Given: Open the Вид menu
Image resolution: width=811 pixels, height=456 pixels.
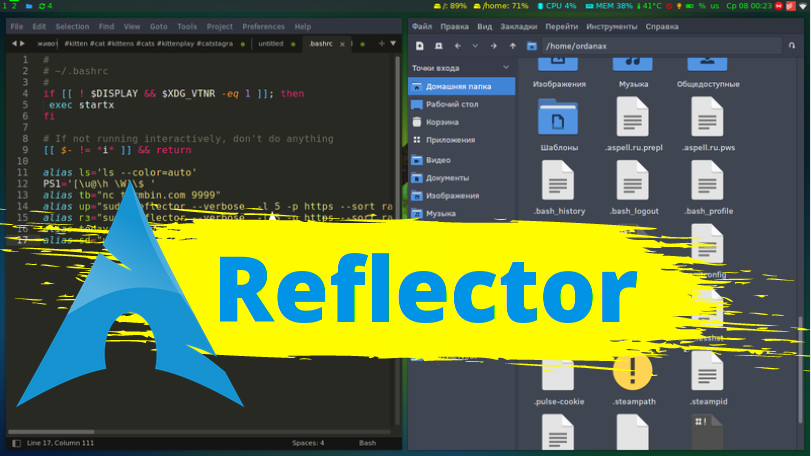Looking at the screenshot, I should 484,26.
